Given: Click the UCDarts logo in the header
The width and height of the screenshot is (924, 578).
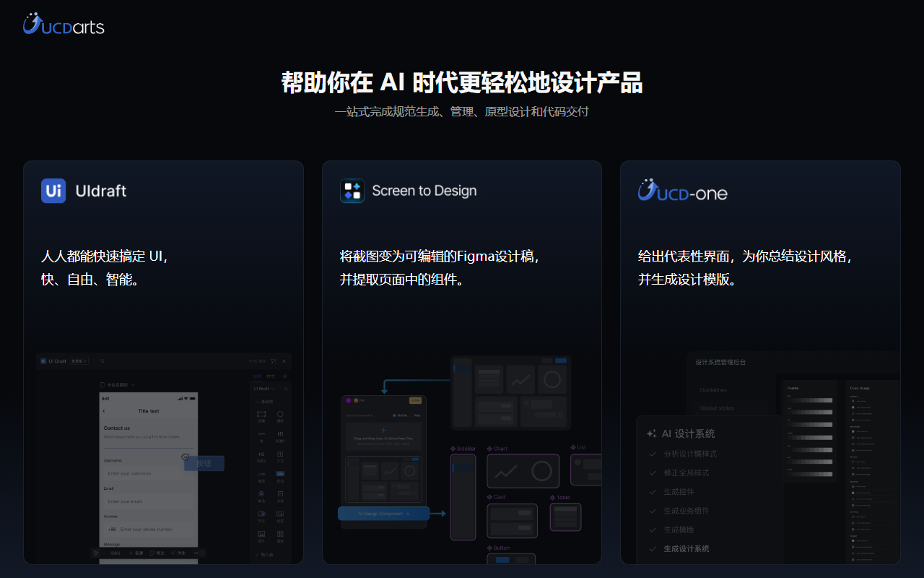Looking at the screenshot, I should point(64,25).
